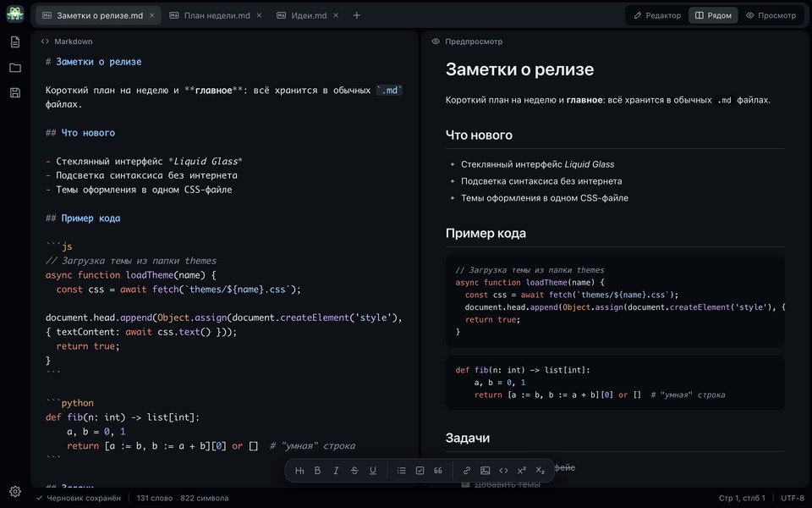Click the 'Задачи' heading in the preview
812x508 pixels.
click(468, 438)
